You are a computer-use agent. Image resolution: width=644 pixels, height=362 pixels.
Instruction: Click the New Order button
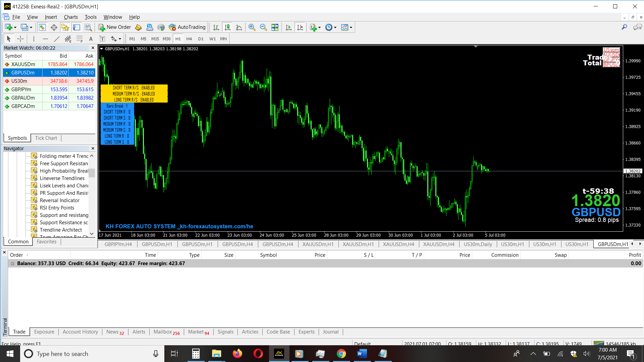(x=115, y=27)
